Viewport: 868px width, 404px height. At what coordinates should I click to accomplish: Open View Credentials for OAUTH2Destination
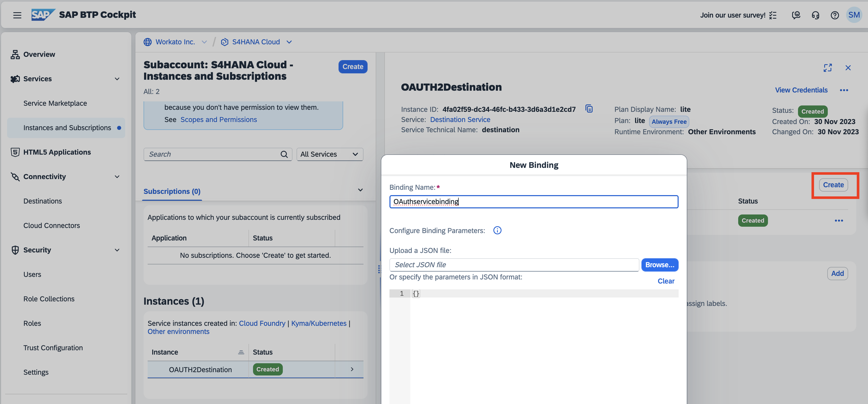coord(801,90)
